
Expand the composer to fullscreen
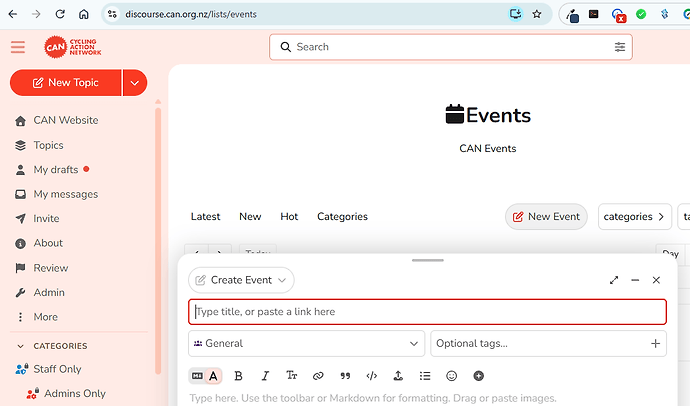[614, 280]
